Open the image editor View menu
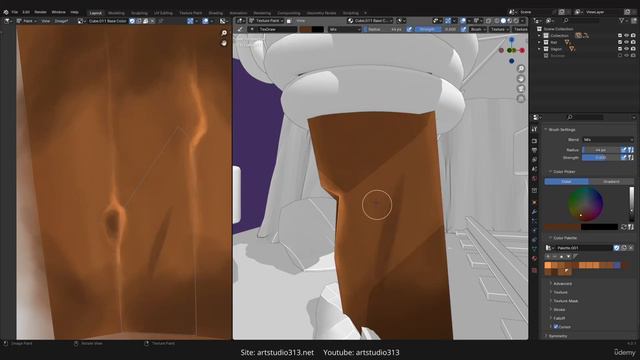The image size is (640, 360). click(x=45, y=21)
